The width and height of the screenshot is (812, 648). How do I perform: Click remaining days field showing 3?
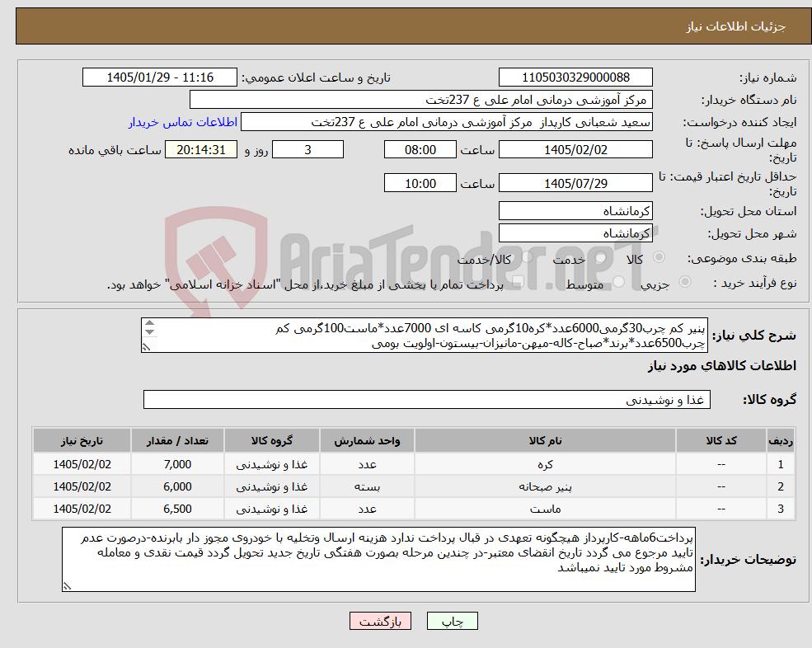pyautogui.click(x=307, y=150)
